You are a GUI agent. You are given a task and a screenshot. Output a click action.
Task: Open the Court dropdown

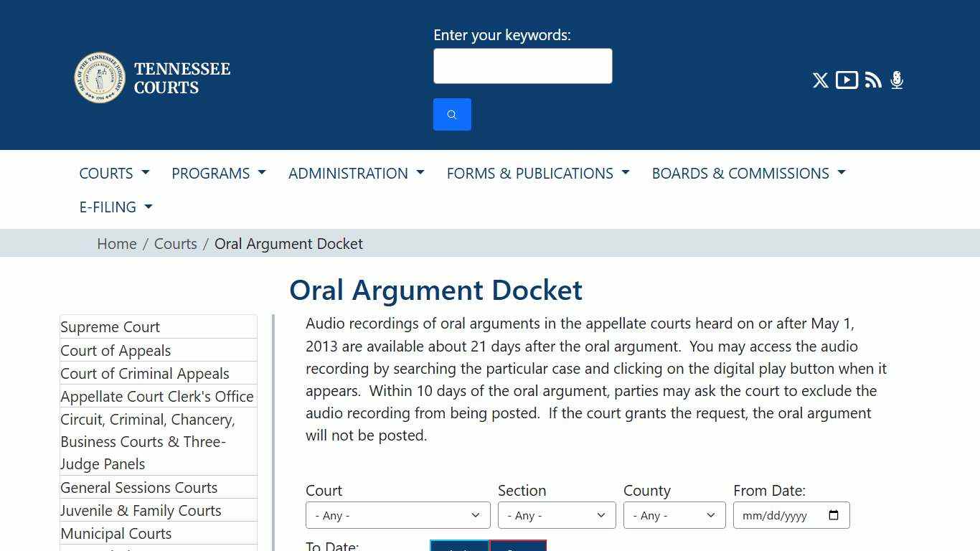coord(397,515)
